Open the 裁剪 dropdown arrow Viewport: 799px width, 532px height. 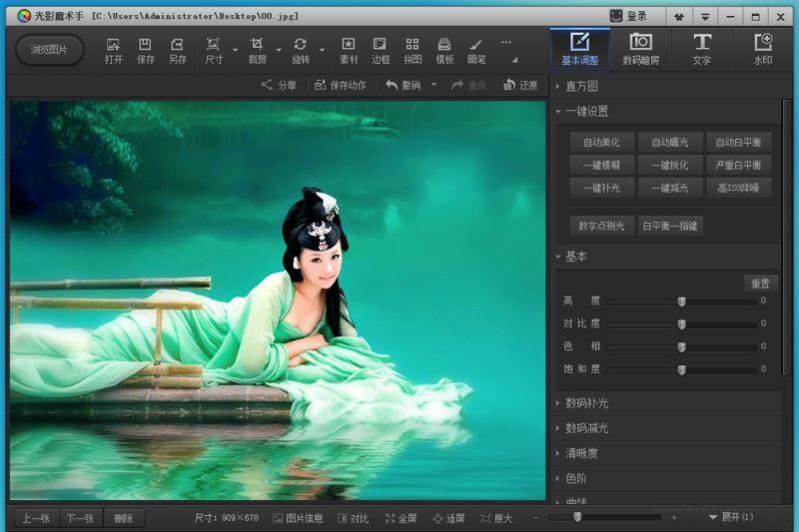pyautogui.click(x=279, y=50)
